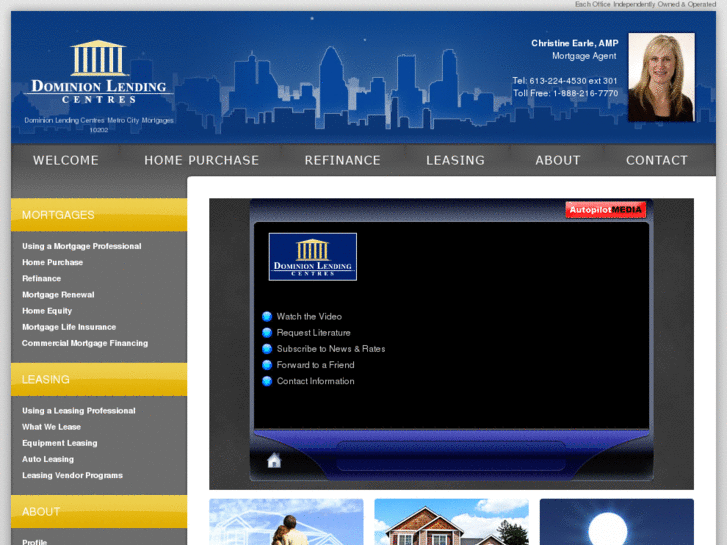Open the Auto Leasing link
Viewport: 727px width, 545px height.
(x=48, y=459)
